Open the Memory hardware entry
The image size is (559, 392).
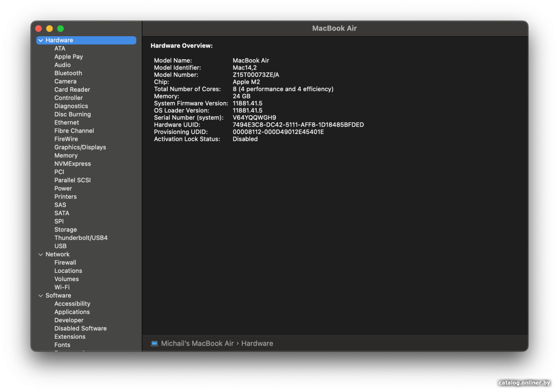(x=66, y=156)
